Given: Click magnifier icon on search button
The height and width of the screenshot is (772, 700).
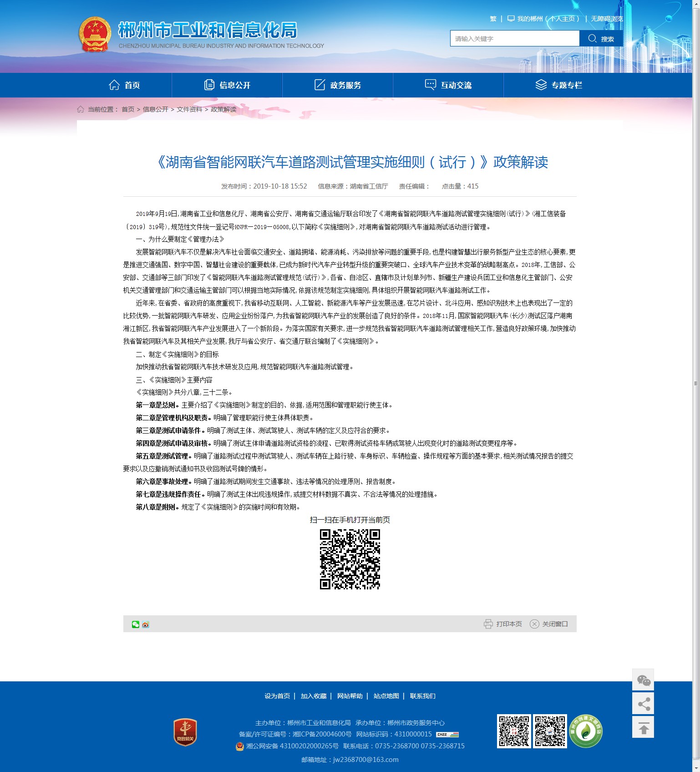Looking at the screenshot, I should 592,39.
